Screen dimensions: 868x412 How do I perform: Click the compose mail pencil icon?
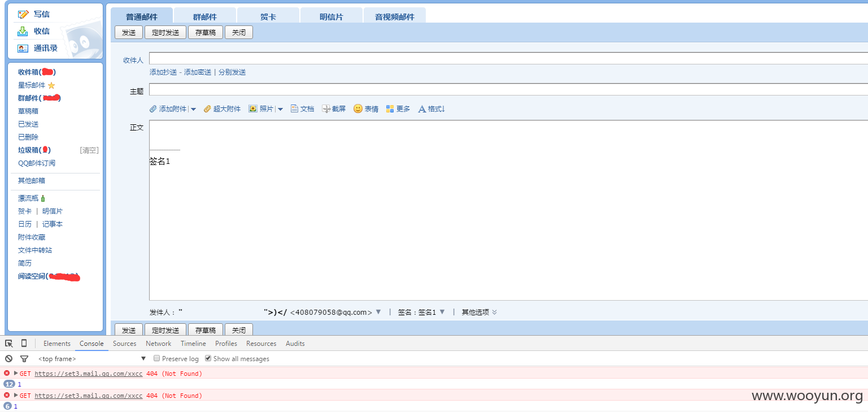(23, 14)
